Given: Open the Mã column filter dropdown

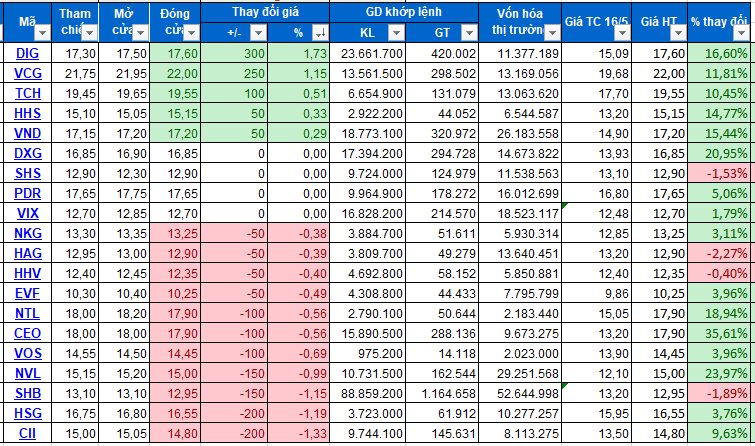Looking at the screenshot, I should point(42,33).
